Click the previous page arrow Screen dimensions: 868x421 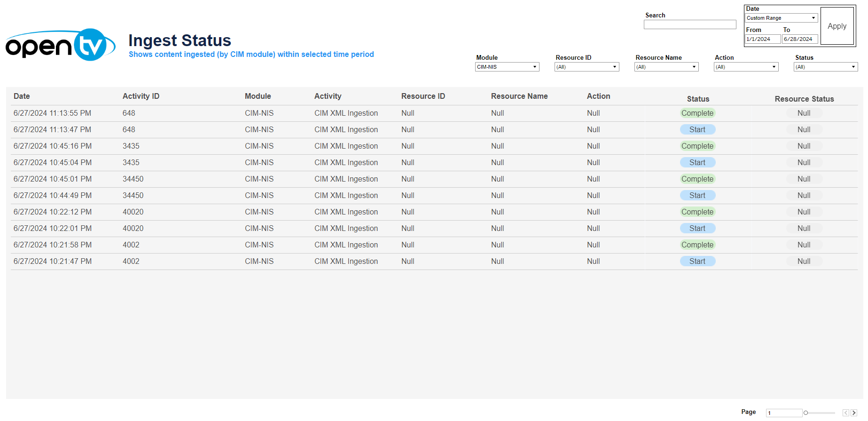[x=845, y=413]
